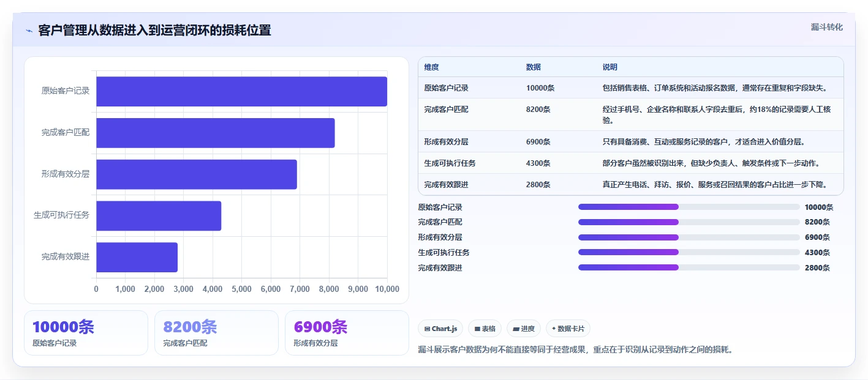This screenshot has width=868, height=380.
Task: Click the 10000条 table cell
Action: (540, 88)
